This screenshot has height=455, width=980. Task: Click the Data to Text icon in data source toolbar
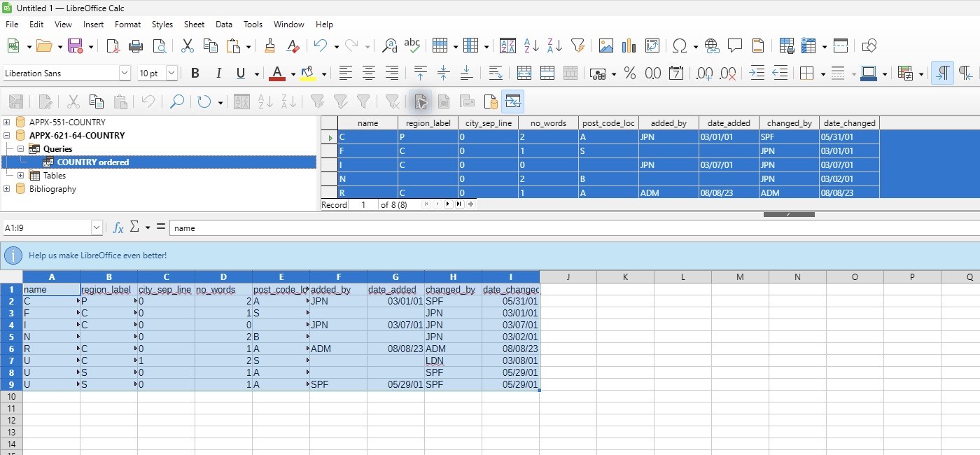click(x=420, y=102)
